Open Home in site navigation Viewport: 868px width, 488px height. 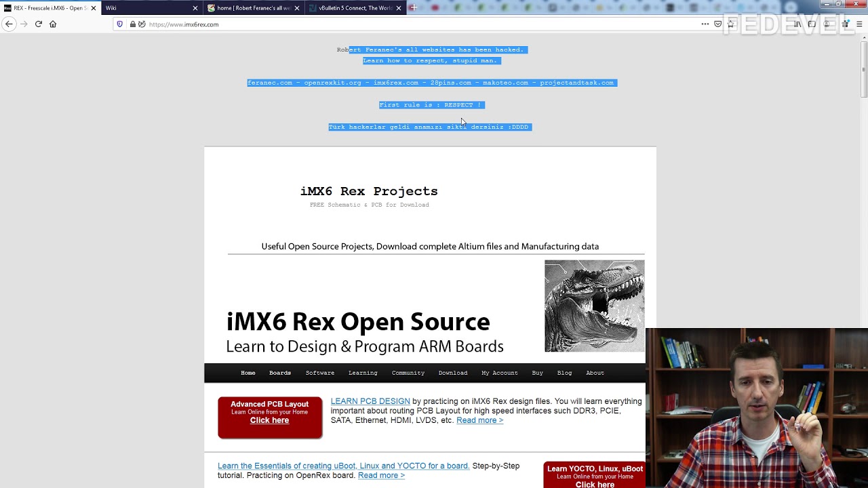pyautogui.click(x=248, y=373)
